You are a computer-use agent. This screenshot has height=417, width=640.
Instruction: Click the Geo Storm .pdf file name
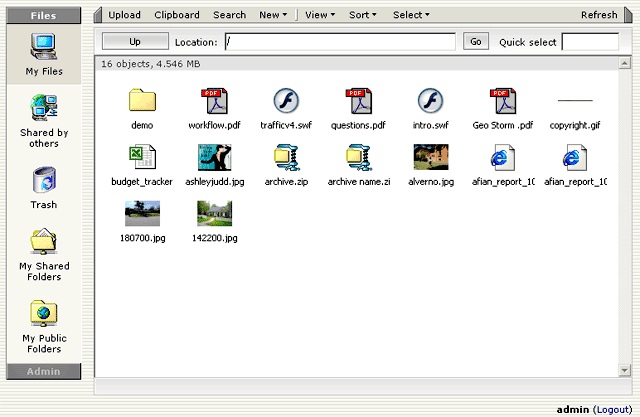pyautogui.click(x=503, y=125)
